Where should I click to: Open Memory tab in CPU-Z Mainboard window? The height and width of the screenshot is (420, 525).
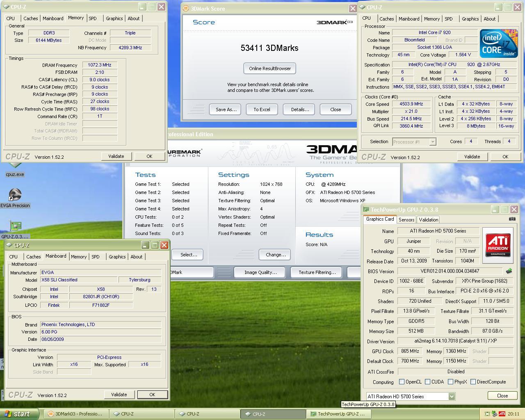(x=79, y=257)
